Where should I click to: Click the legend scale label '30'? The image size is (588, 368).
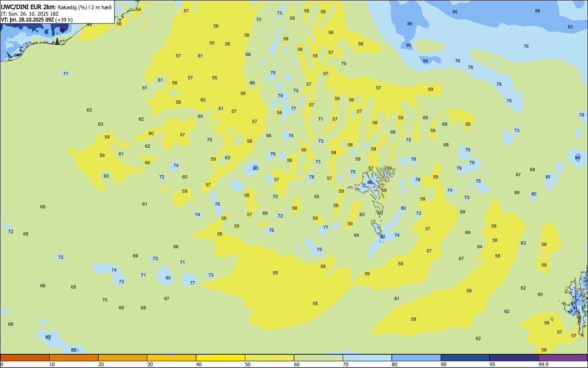(150, 364)
